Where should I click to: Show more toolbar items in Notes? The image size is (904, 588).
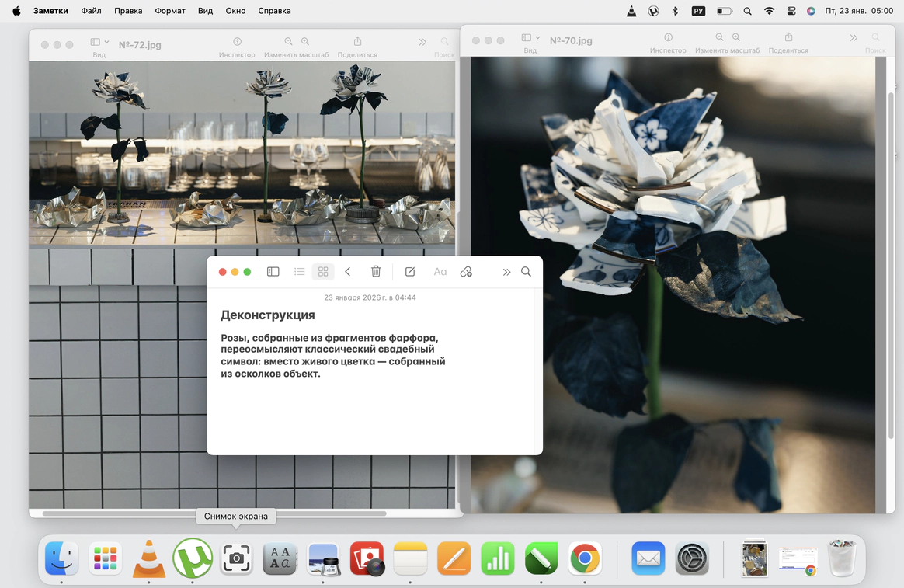(506, 272)
